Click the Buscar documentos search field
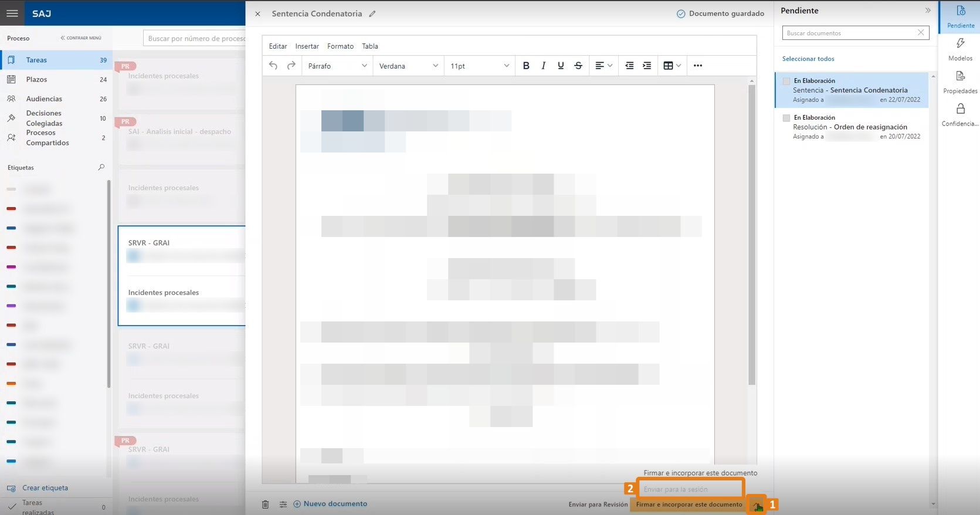This screenshot has width=980, height=515. click(x=850, y=33)
